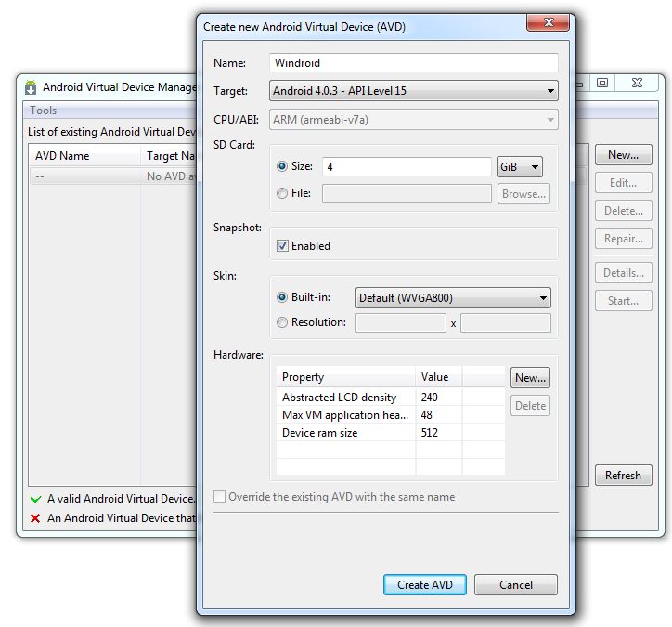Click the SD Card File path field

(x=407, y=193)
